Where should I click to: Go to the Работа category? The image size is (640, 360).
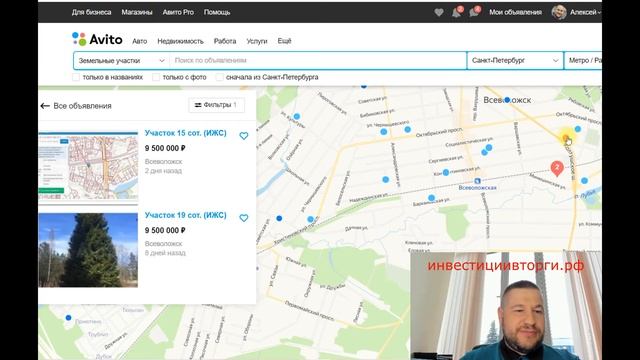225,41
